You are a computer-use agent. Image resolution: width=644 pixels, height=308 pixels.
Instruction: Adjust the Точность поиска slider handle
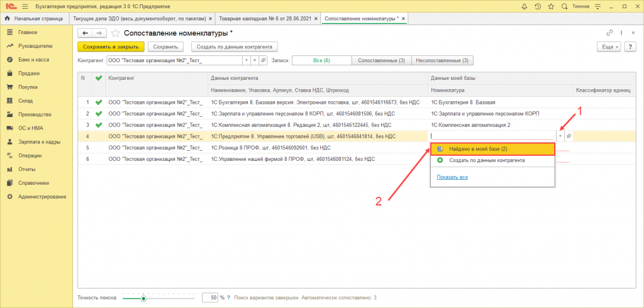pyautogui.click(x=143, y=298)
